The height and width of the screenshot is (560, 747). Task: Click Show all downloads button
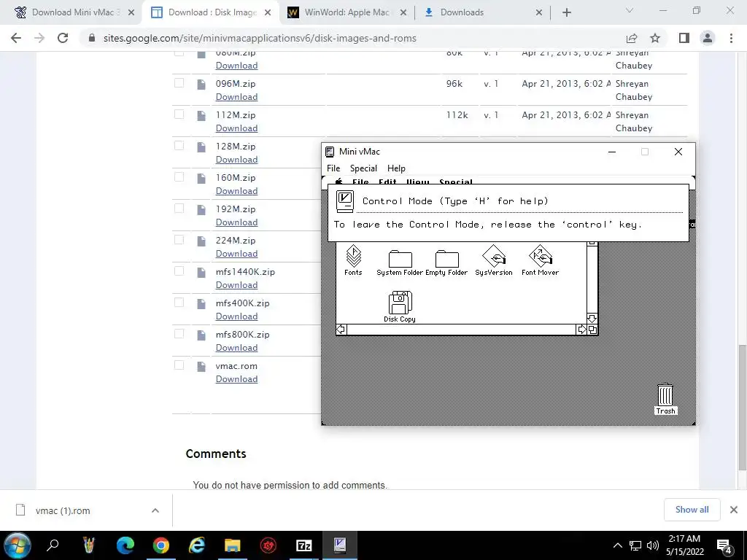[692, 510]
